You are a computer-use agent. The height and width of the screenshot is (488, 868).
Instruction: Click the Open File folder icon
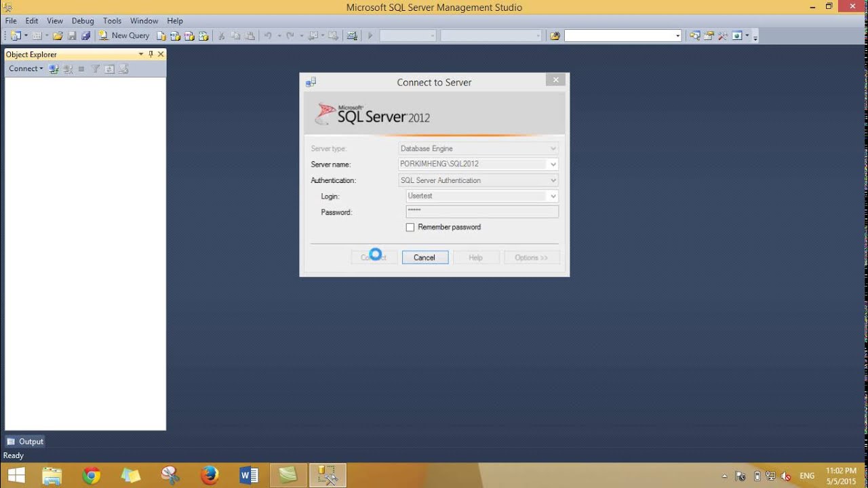(58, 35)
